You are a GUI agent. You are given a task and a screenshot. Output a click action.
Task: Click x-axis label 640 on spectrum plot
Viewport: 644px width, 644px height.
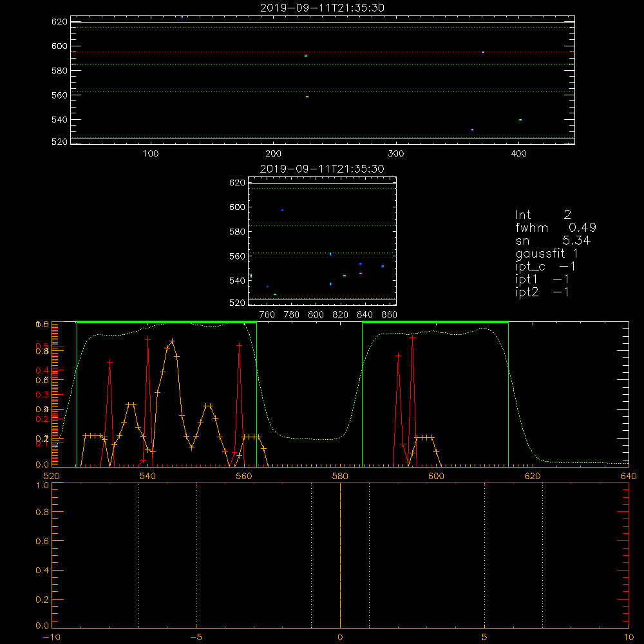(629, 476)
